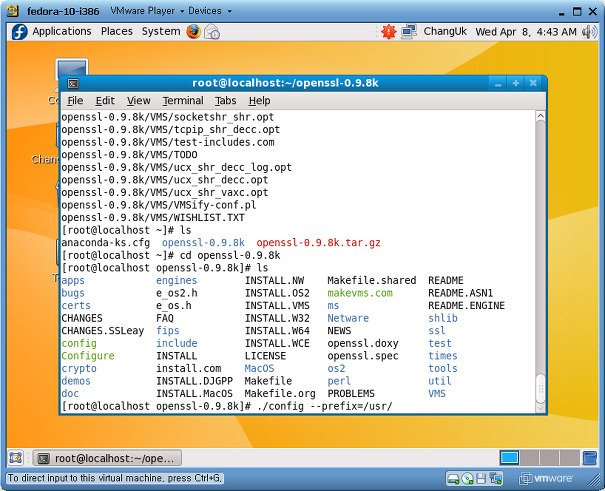Click the green Configure filename

[x=88, y=356]
